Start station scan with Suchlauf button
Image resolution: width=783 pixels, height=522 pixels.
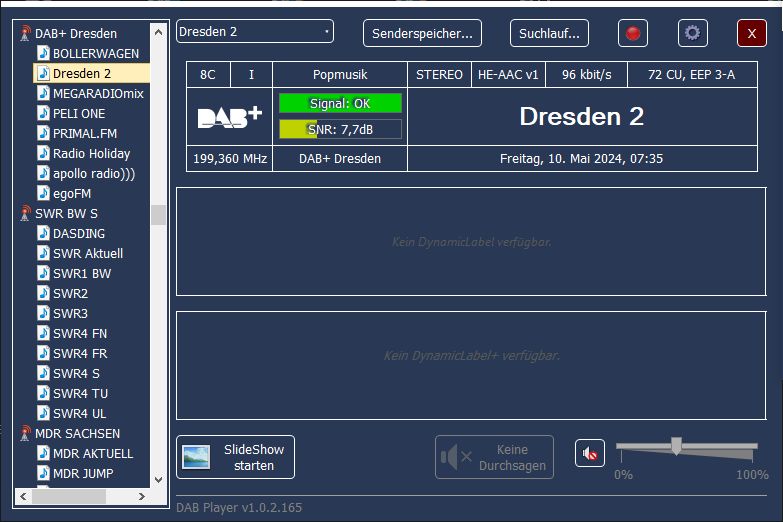(x=549, y=33)
